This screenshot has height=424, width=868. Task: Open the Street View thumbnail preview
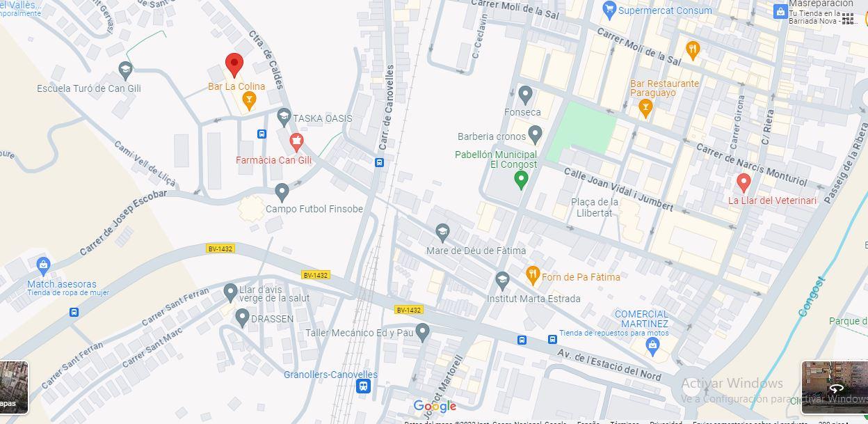(835, 388)
